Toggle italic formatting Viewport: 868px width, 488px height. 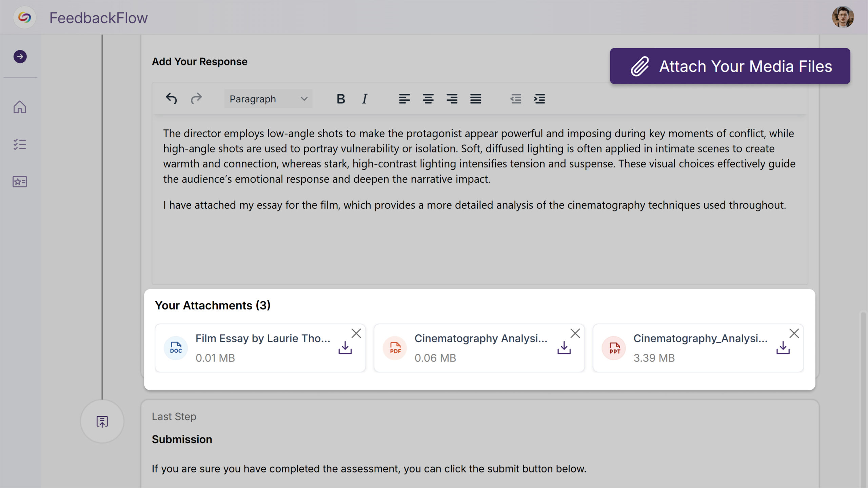tap(364, 99)
